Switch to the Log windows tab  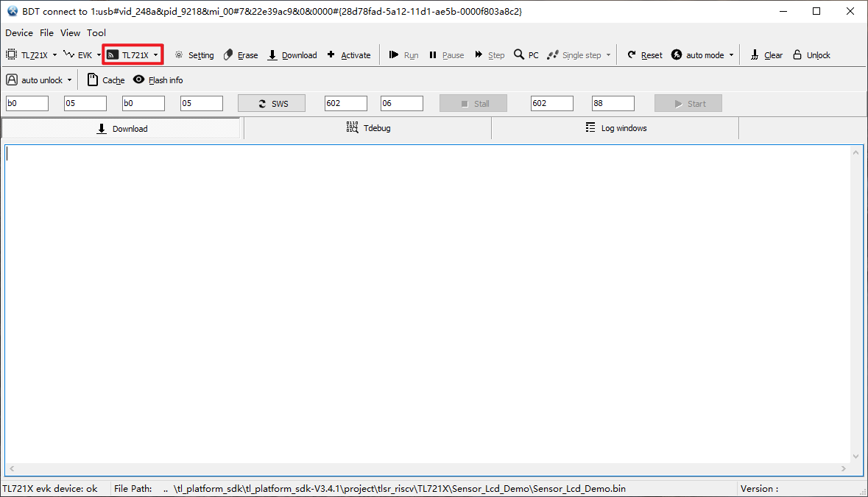(x=615, y=128)
